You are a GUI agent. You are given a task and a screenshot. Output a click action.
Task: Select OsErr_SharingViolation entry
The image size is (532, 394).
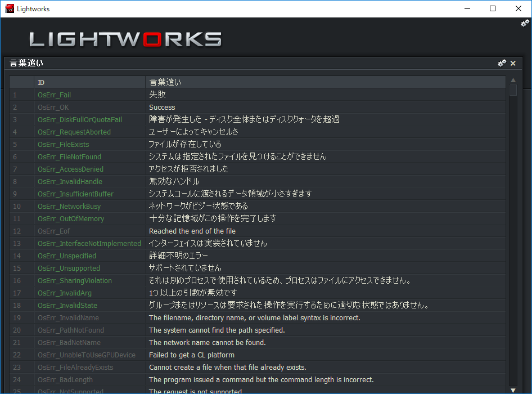(x=89, y=281)
